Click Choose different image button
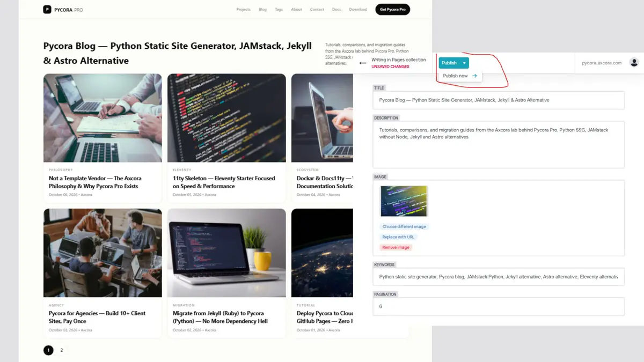 pyautogui.click(x=404, y=227)
